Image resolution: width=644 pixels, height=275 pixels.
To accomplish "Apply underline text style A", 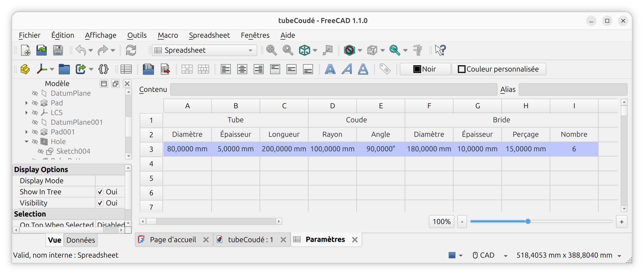I will click(x=363, y=69).
